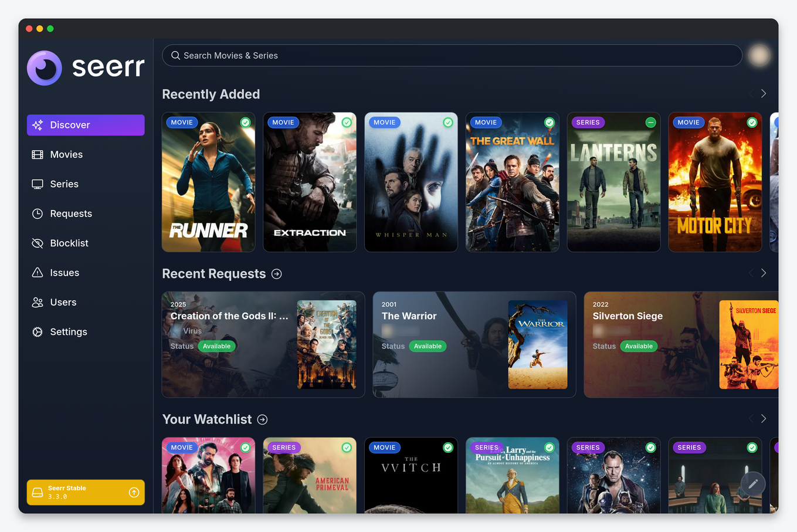Viewport: 797px width, 532px height.
Task: Open the Recent Requests heading link
Action: coord(214,274)
